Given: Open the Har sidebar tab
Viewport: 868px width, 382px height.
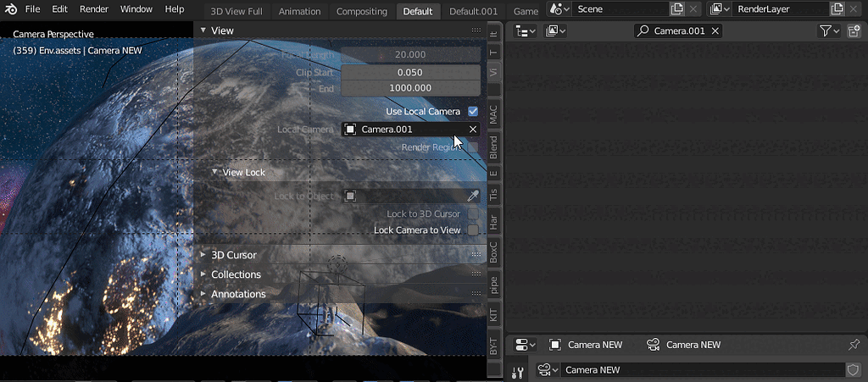Looking at the screenshot, I should coord(494,223).
